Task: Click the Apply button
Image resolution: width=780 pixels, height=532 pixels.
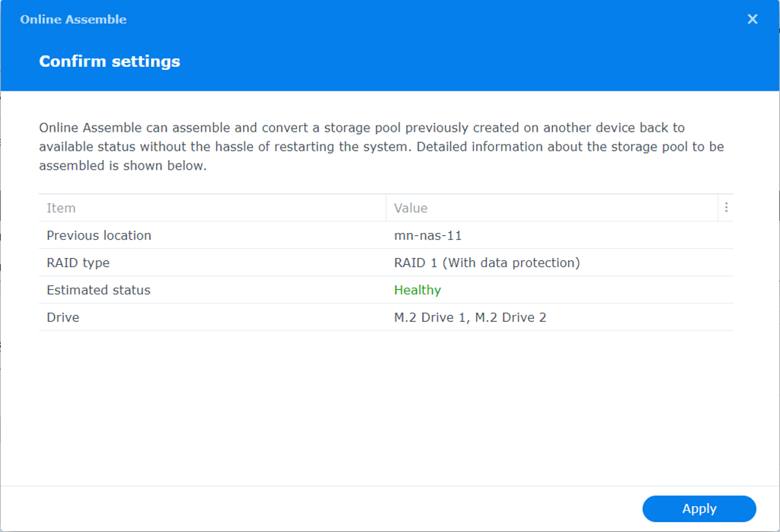Action: point(698,508)
